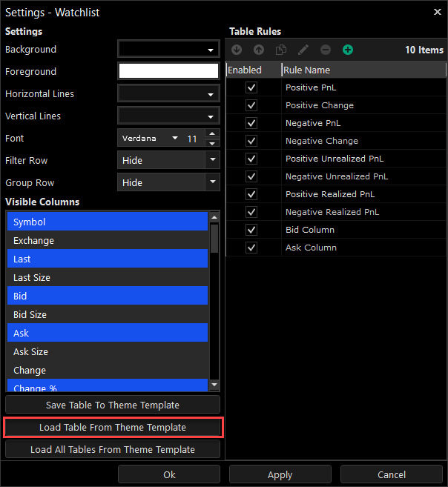
Task: Click the white Foreground color swatch
Action: click(169, 72)
